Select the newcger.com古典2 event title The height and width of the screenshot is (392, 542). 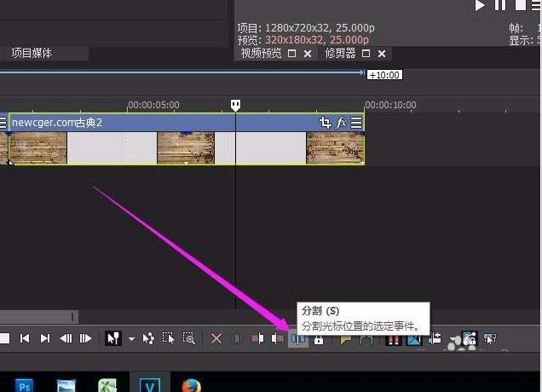pyautogui.click(x=57, y=123)
